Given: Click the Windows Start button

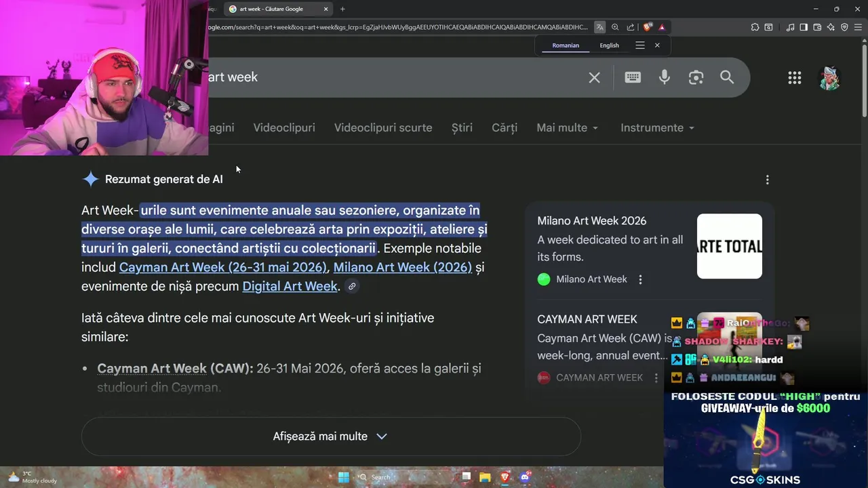Looking at the screenshot, I should (x=343, y=477).
